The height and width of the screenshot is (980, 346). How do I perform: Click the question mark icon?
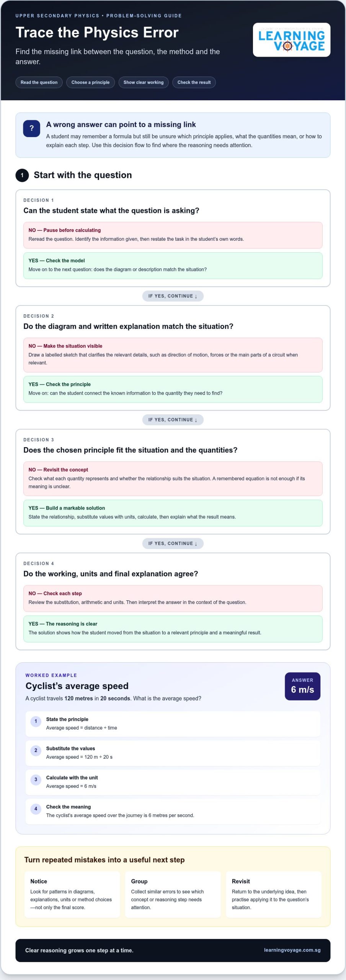point(32,129)
